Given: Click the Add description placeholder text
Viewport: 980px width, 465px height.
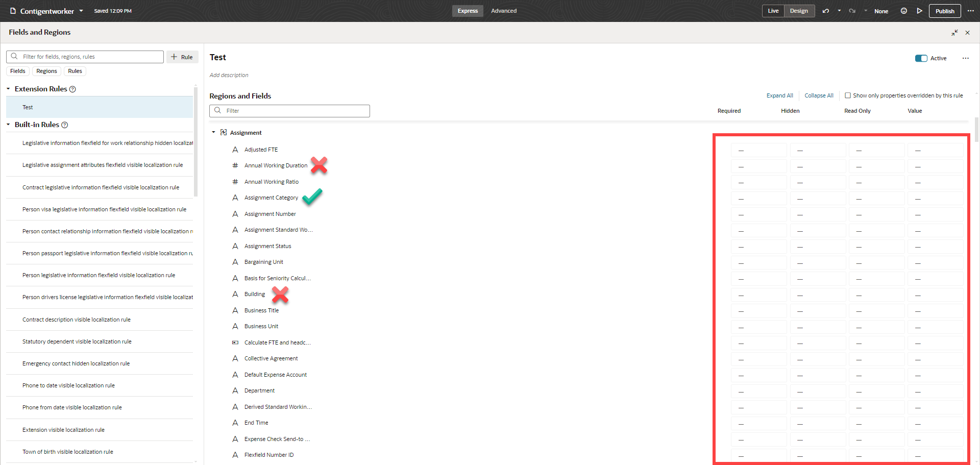Looking at the screenshot, I should [x=229, y=75].
